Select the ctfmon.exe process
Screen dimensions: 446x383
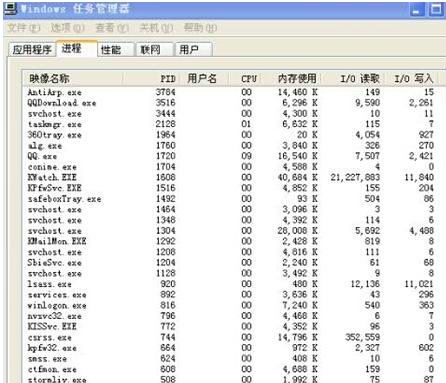tap(231, 369)
